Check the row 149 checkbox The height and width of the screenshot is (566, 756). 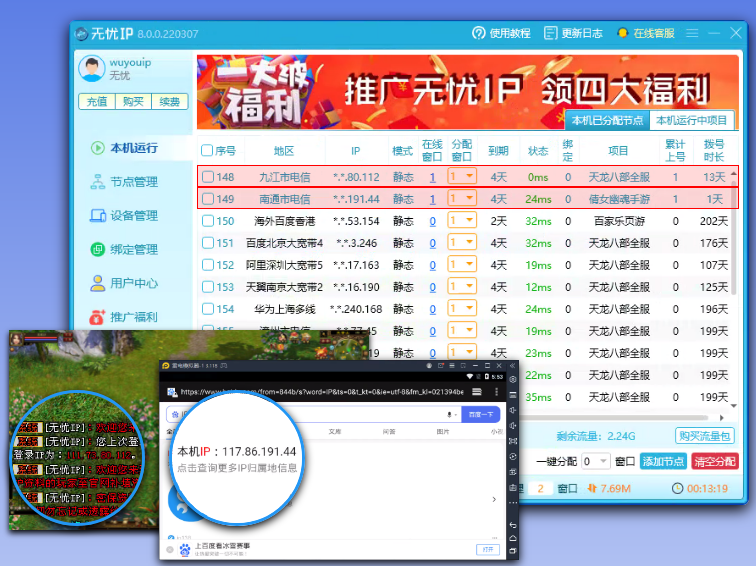point(208,199)
